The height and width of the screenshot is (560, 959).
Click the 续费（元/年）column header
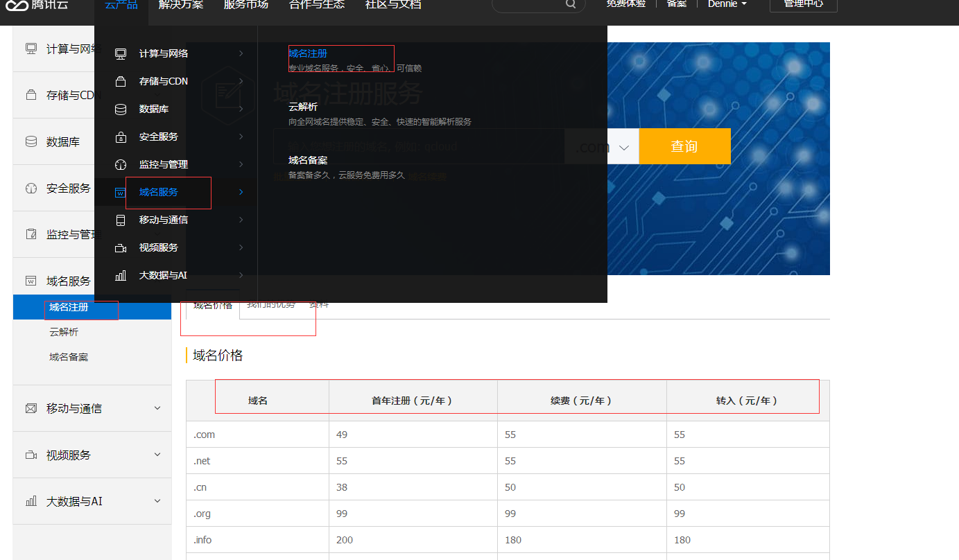pos(581,401)
